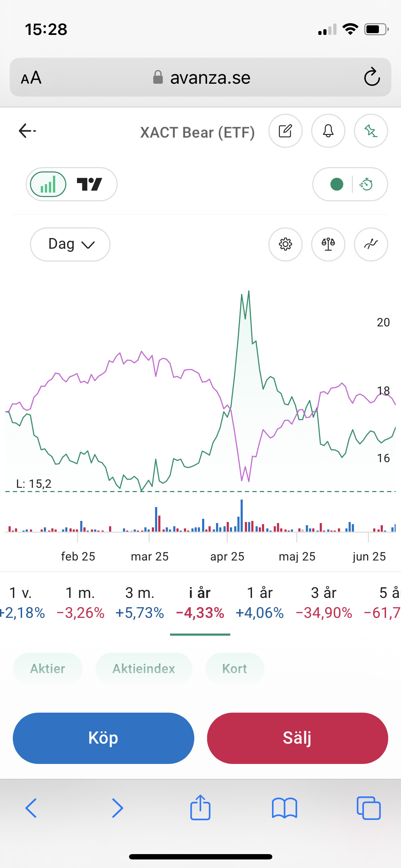Screen dimensions: 401x868
Task: Toggle the green realtime dot indicator
Action: pos(336,184)
